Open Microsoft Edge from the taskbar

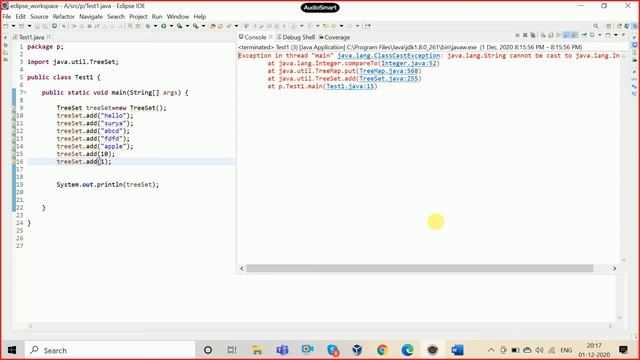click(407, 350)
